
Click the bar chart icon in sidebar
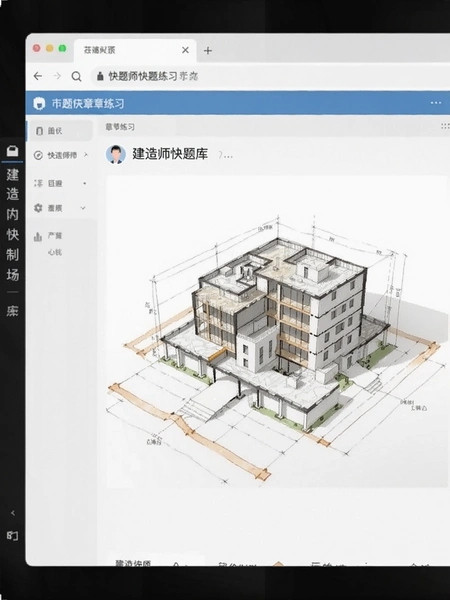(x=38, y=236)
